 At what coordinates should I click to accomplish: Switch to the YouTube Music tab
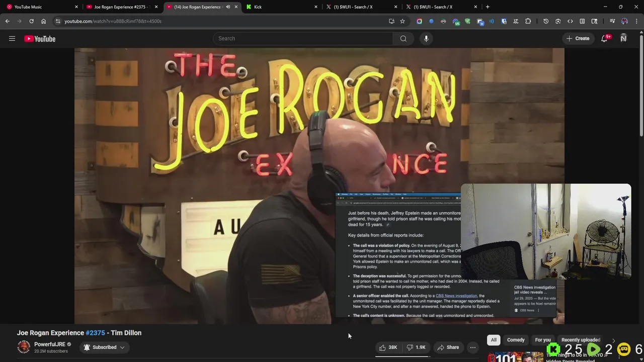coord(43,7)
